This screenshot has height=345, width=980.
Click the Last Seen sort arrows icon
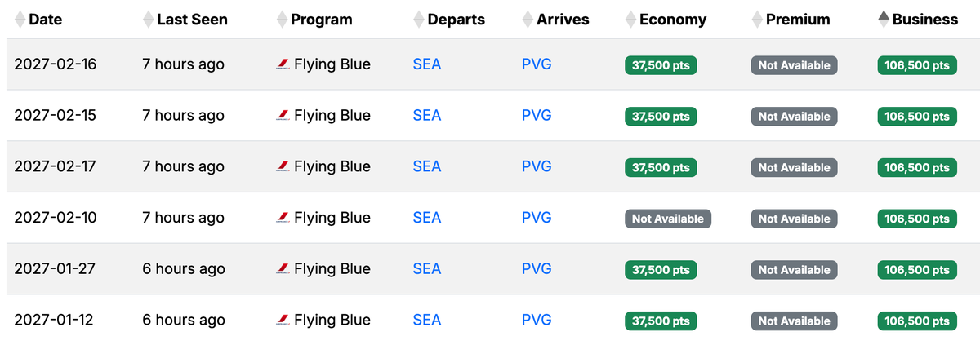(x=148, y=20)
